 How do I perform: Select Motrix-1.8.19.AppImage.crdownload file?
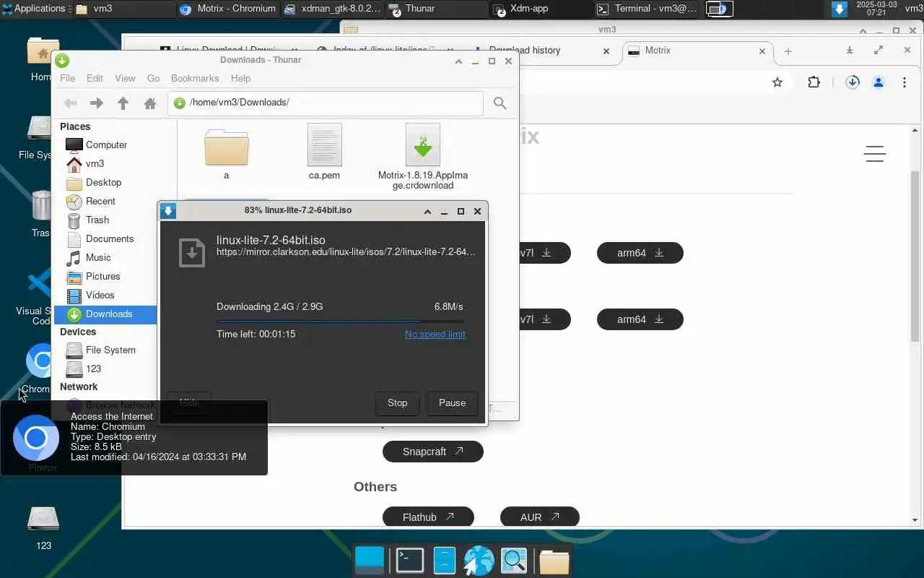click(x=423, y=157)
